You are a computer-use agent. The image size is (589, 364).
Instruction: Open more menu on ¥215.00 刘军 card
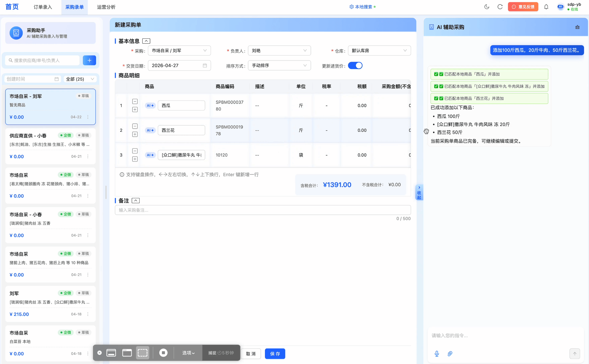88,314
